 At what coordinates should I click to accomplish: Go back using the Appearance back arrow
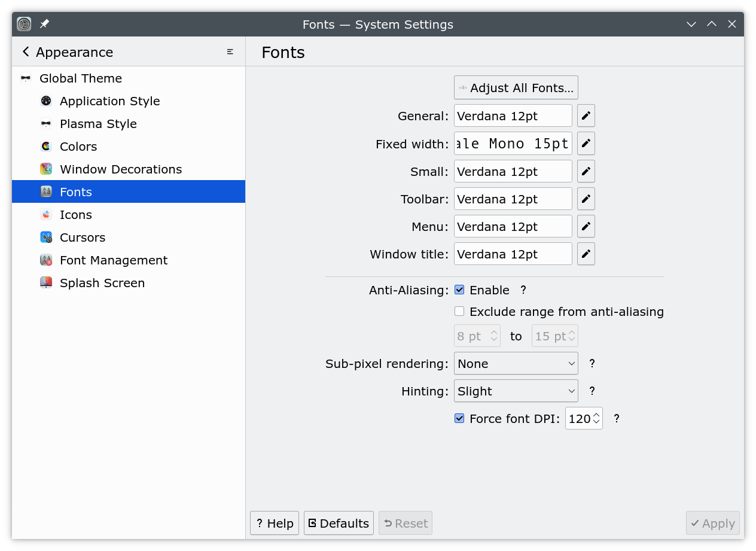26,52
